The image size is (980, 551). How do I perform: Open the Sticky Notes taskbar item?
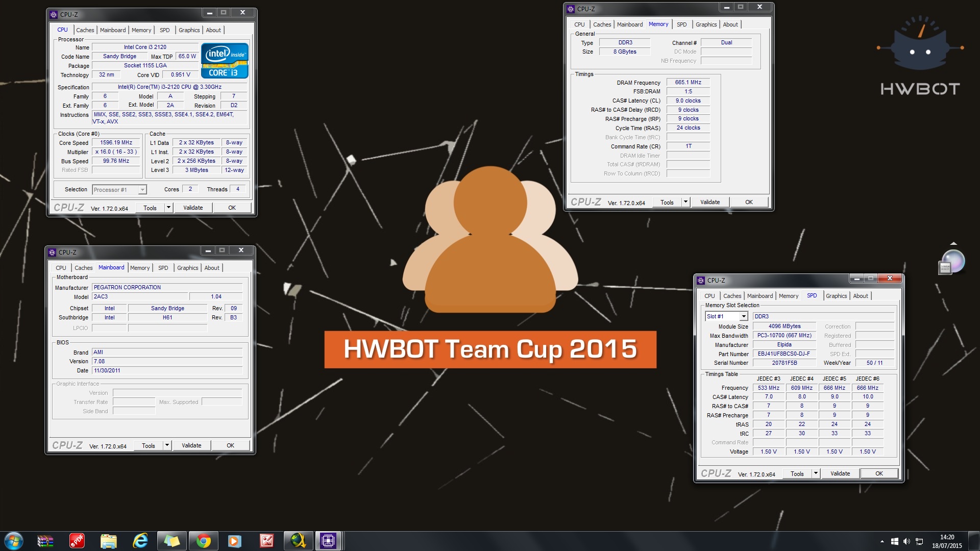pos(172,541)
